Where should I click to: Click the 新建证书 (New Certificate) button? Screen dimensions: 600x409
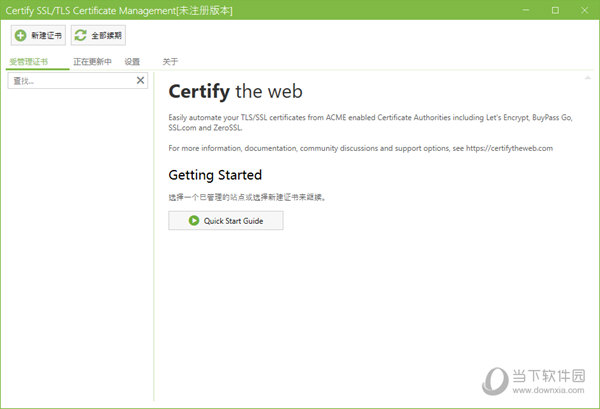click(38, 35)
